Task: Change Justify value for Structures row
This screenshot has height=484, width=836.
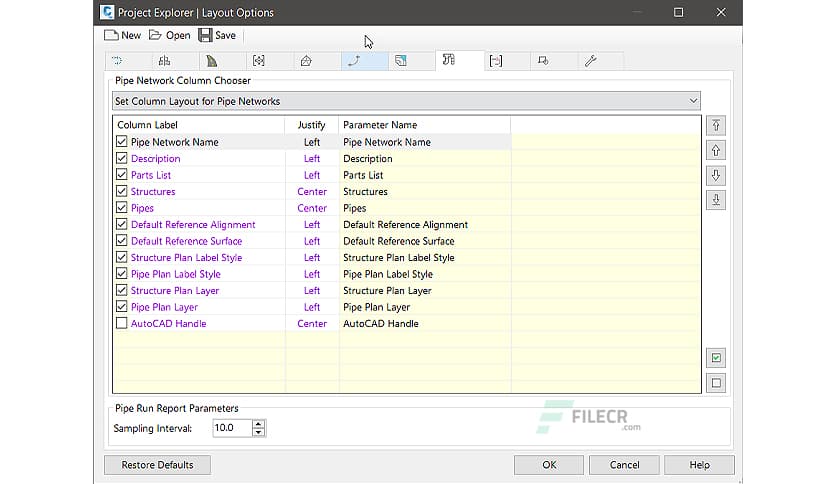Action: click(312, 191)
